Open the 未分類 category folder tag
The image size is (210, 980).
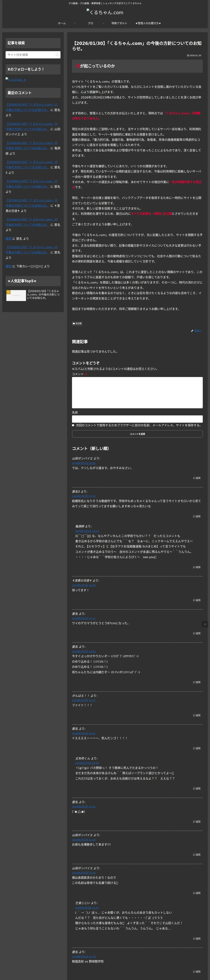pos(77,323)
